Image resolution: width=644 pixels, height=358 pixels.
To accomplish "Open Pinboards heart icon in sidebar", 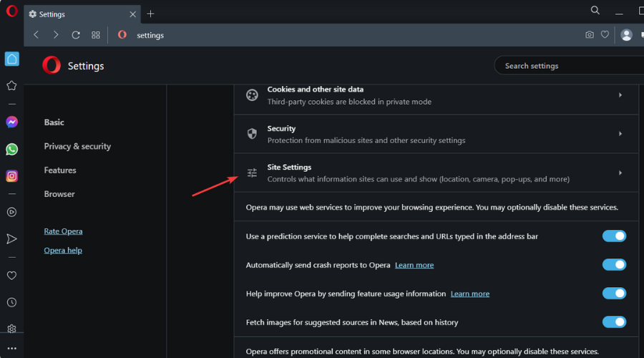I will pos(11,276).
